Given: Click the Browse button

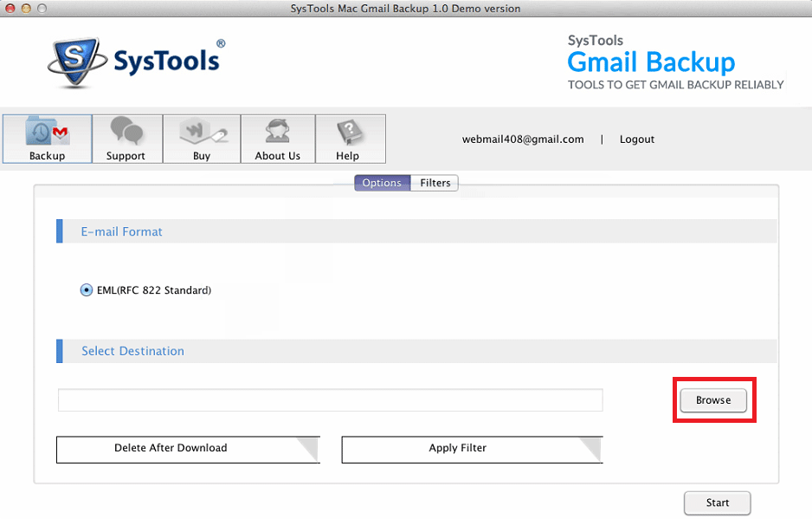Looking at the screenshot, I should point(713,400).
